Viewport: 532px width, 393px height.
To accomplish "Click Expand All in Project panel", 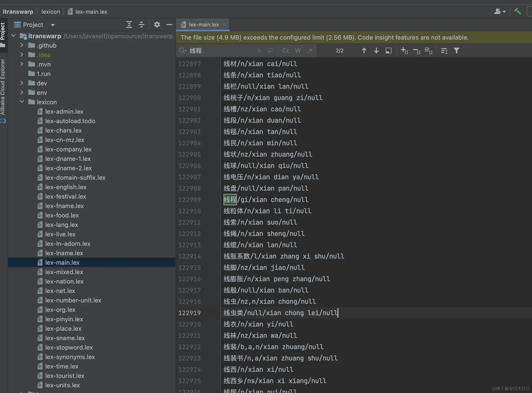I will (x=129, y=25).
